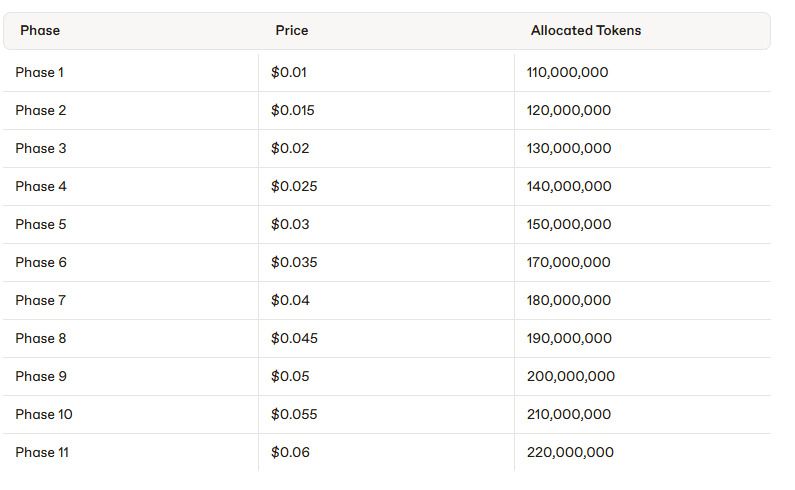Click the Allocated Tokens column header

tap(586, 31)
